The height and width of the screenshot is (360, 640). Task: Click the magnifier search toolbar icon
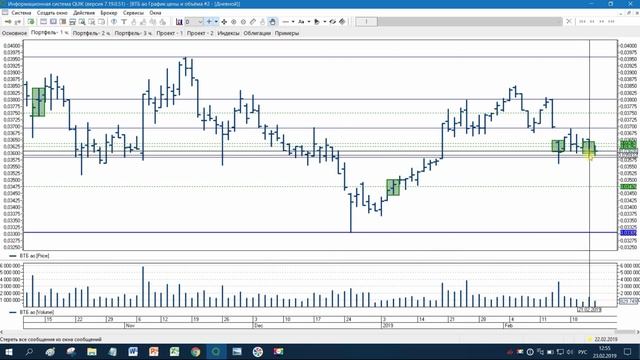coord(82,22)
